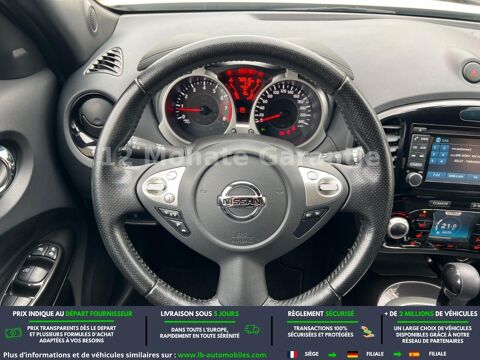This screenshot has height=360, width=480.
Task: Click 'PRIX TRANSPARENTS DÈS LE DEPART' text
Action: pyautogui.click(x=72, y=328)
